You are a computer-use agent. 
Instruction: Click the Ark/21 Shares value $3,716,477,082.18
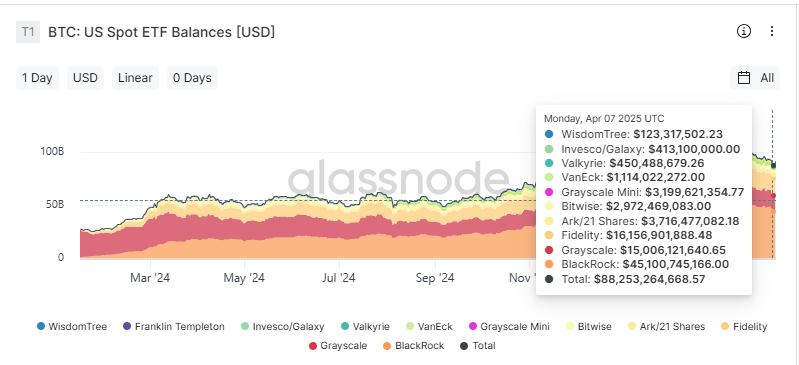pyautogui.click(x=690, y=221)
